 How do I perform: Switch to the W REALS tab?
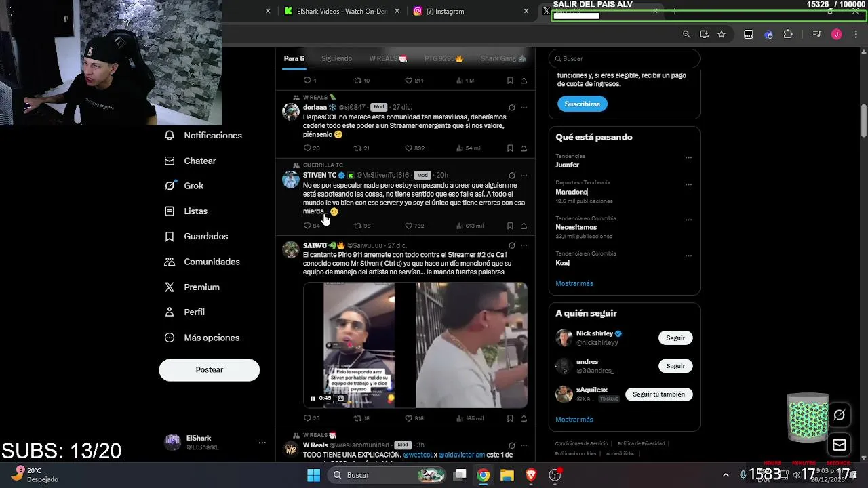388,59
